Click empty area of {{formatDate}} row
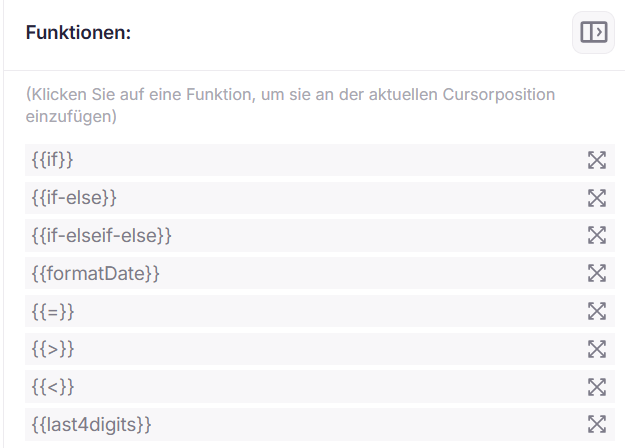The image size is (625, 448). pyautogui.click(x=371, y=273)
